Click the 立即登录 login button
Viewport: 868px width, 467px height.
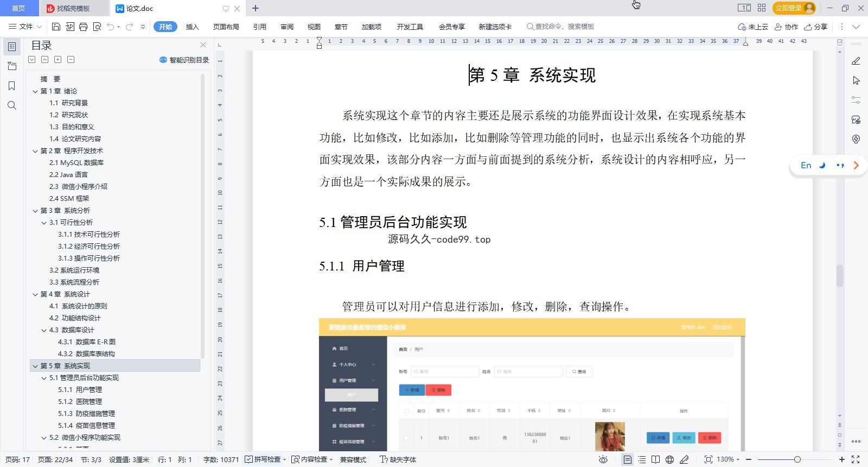click(x=794, y=8)
